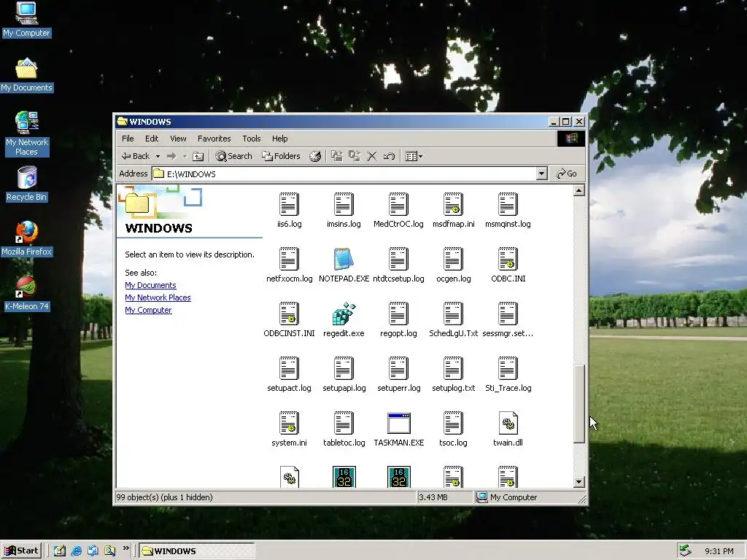
Task: Expand the Quick Launch chevron
Action: tap(125, 548)
